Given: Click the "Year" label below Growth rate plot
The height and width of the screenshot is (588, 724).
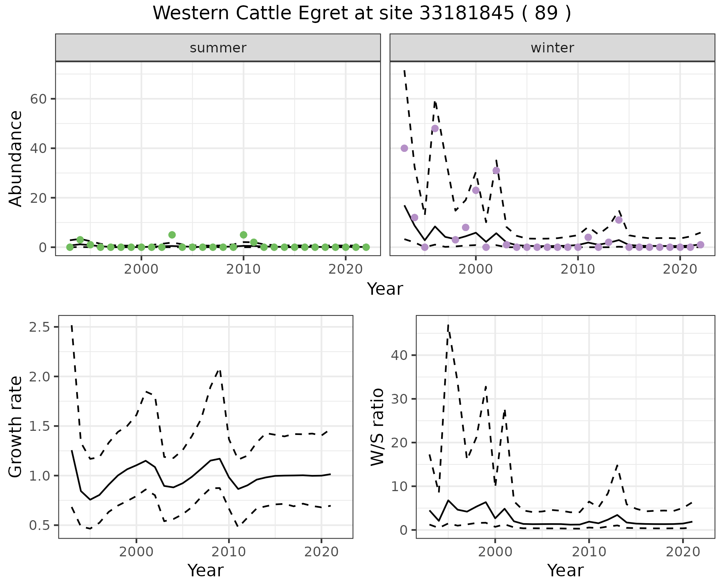Looking at the screenshot, I should [x=206, y=570].
